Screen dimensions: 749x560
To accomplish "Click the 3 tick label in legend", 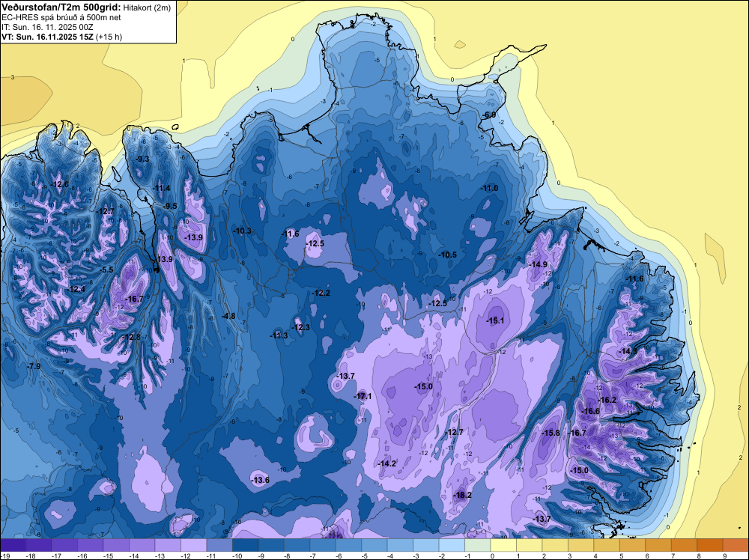I will [570, 556].
